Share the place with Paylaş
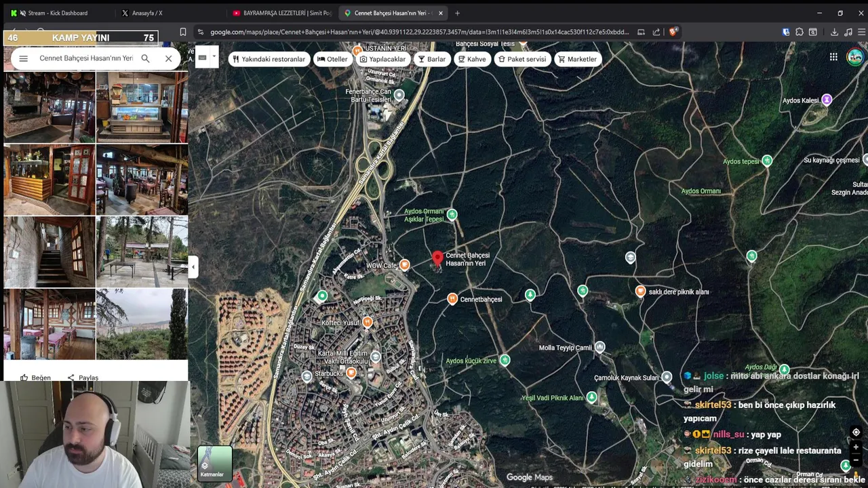The image size is (868, 488). [83, 378]
